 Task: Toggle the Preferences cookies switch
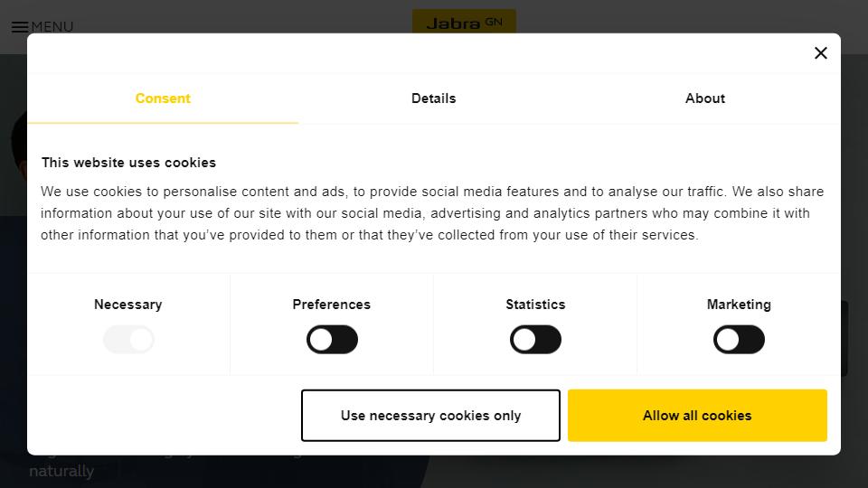(x=332, y=339)
